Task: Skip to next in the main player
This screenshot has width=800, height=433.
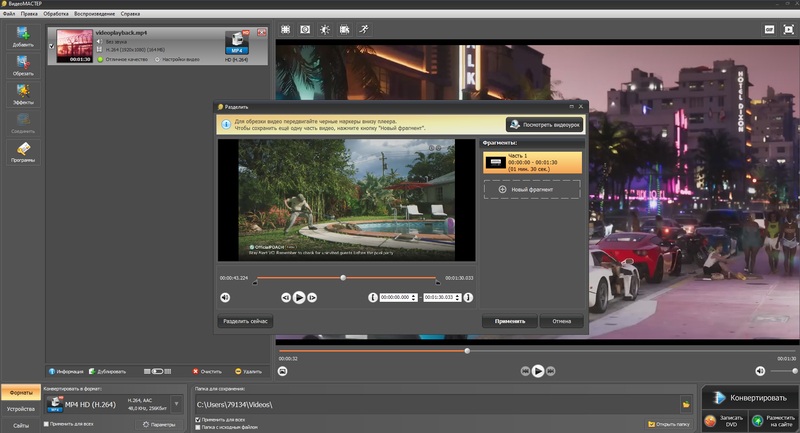Action: (x=551, y=371)
